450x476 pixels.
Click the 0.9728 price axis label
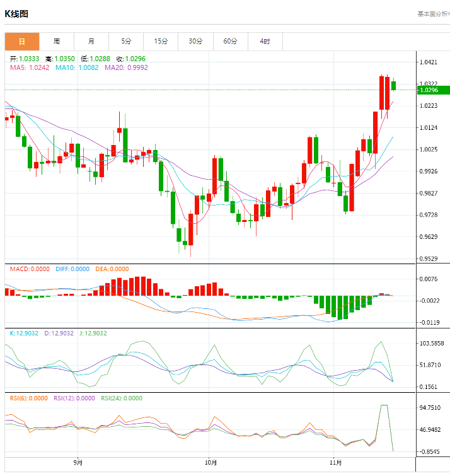(x=429, y=215)
